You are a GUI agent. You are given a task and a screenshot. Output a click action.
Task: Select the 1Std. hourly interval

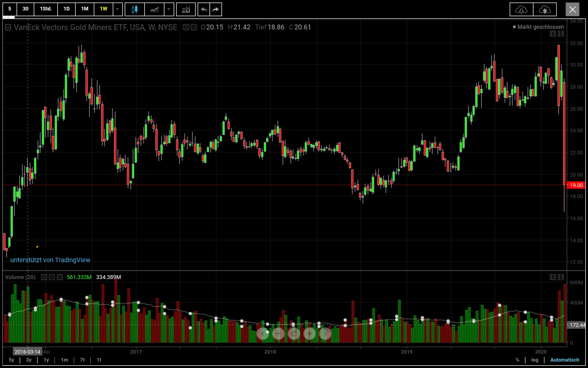coord(46,9)
